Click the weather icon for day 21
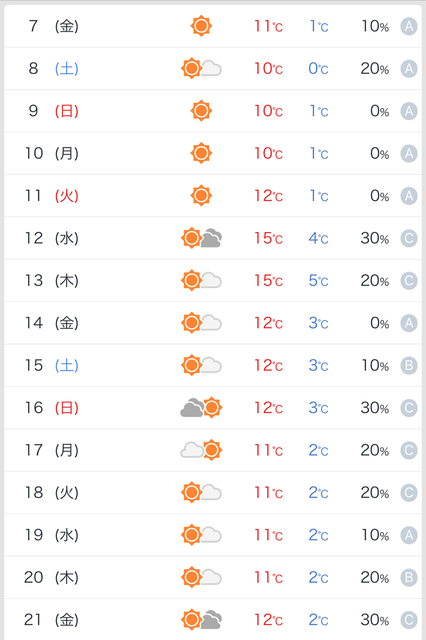 201,620
